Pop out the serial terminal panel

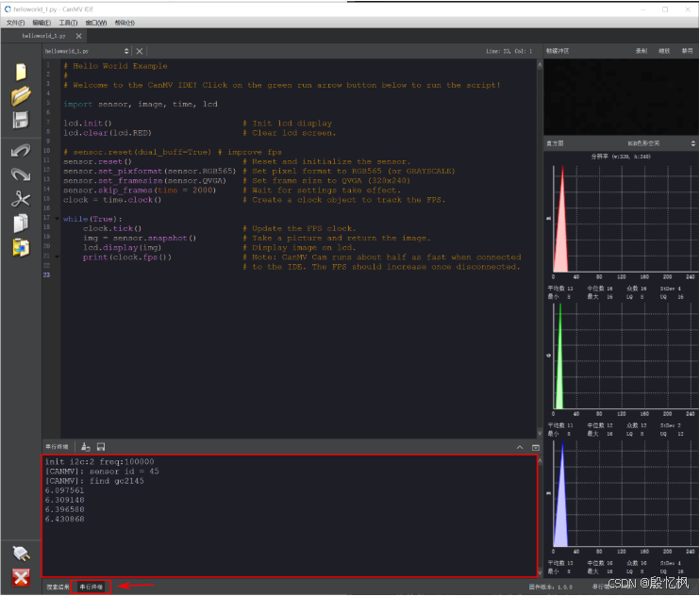click(x=536, y=447)
